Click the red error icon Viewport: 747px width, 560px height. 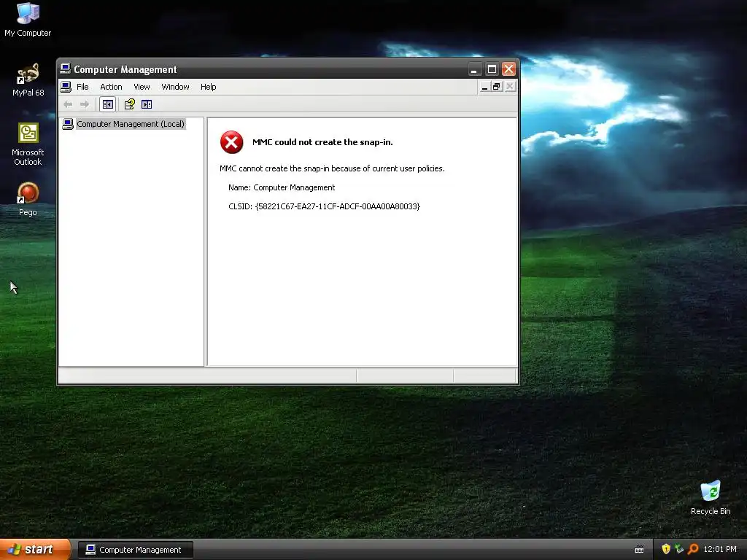(x=231, y=142)
